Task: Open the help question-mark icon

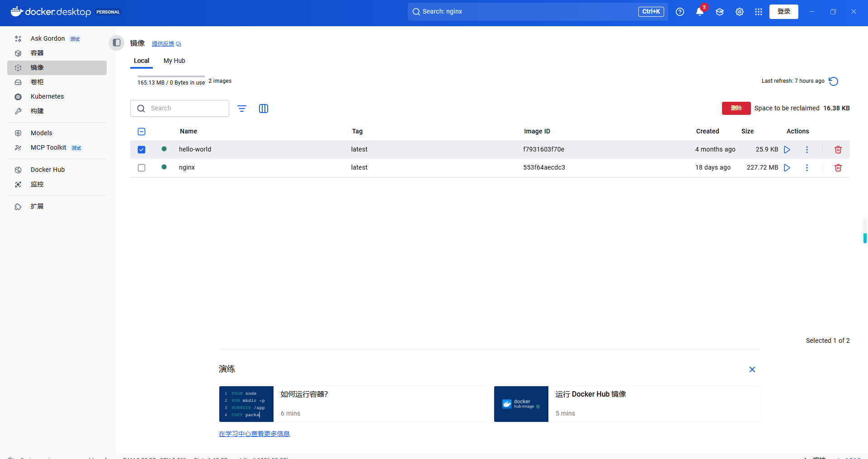Action: point(680,12)
